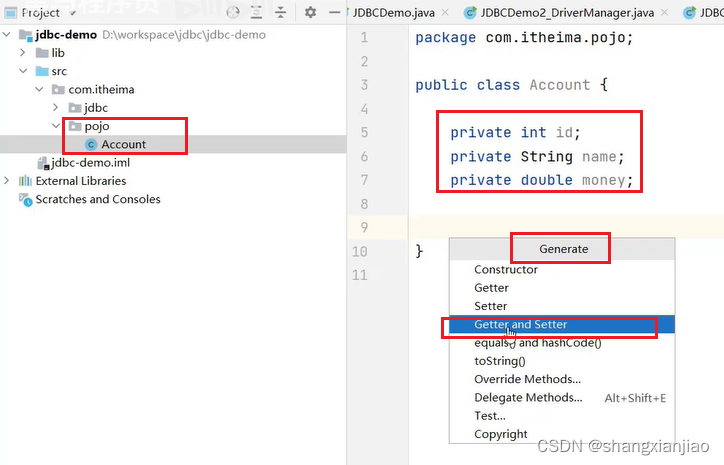
Task: Collapse the src folder
Action: point(23,71)
